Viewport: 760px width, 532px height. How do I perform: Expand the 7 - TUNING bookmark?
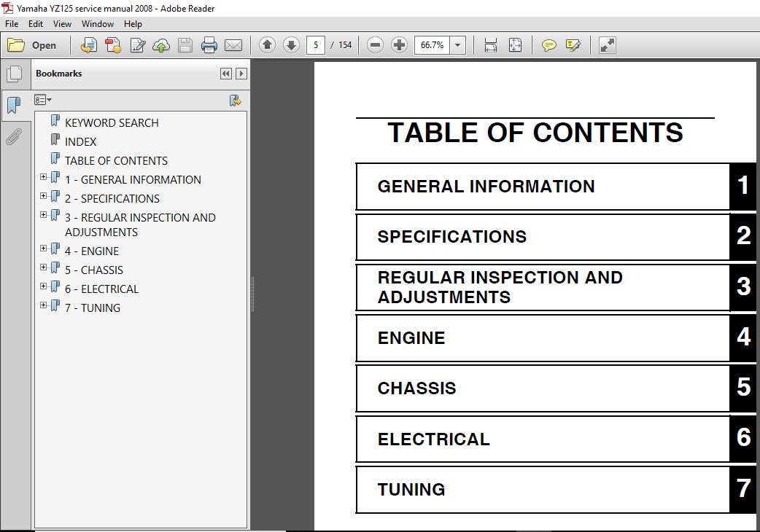click(44, 305)
